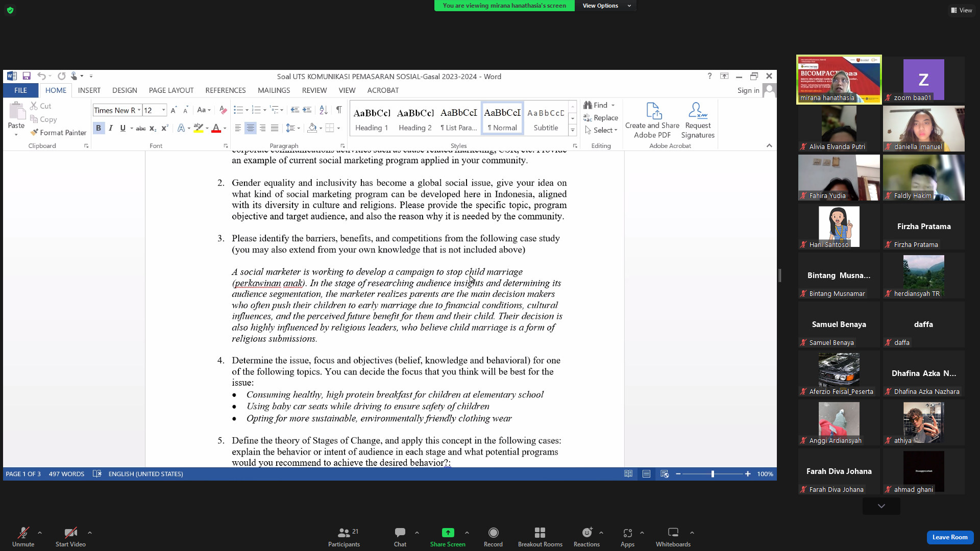Click the Paste clipboard icon
Image resolution: width=980 pixels, height=551 pixels.
(x=16, y=111)
